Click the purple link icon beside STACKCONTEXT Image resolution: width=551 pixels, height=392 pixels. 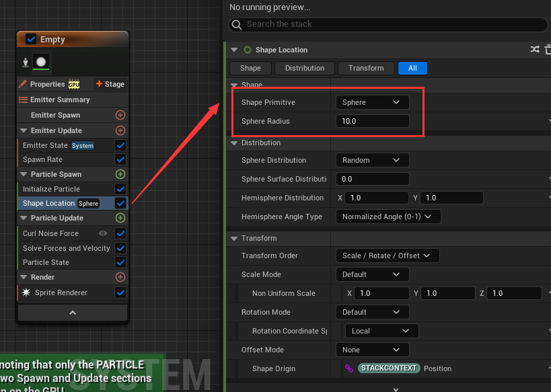(349, 368)
